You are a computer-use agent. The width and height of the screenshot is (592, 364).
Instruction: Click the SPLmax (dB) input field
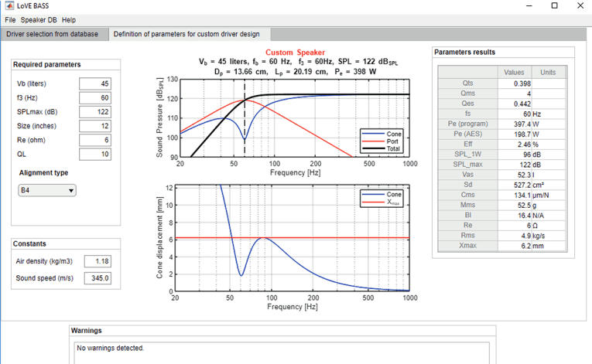(x=95, y=111)
